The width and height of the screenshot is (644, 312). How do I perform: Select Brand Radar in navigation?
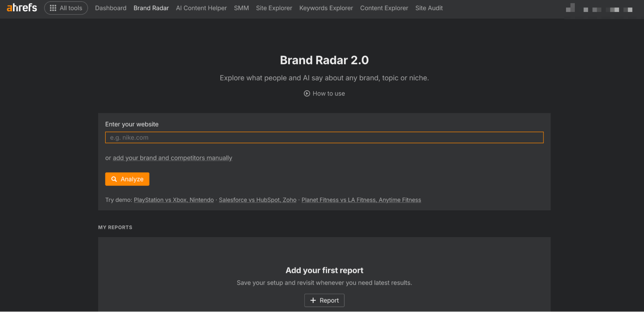tap(151, 8)
